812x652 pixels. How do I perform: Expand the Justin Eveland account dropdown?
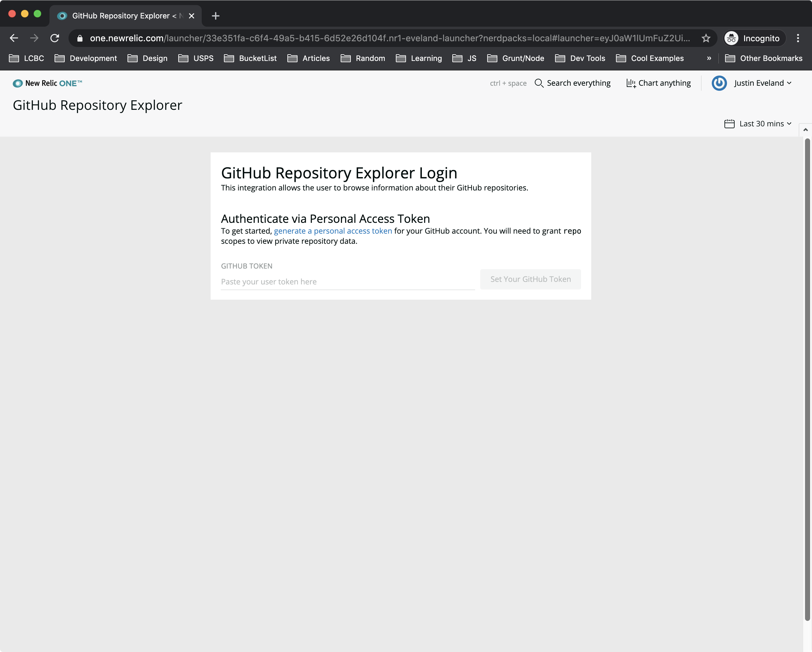(789, 83)
